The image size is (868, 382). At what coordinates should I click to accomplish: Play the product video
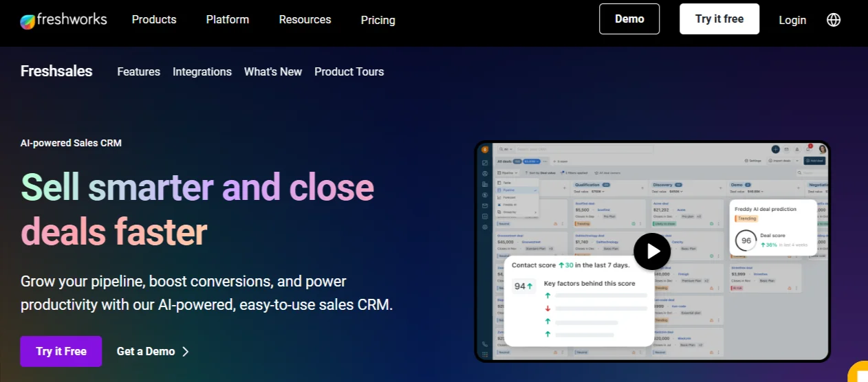tap(651, 251)
